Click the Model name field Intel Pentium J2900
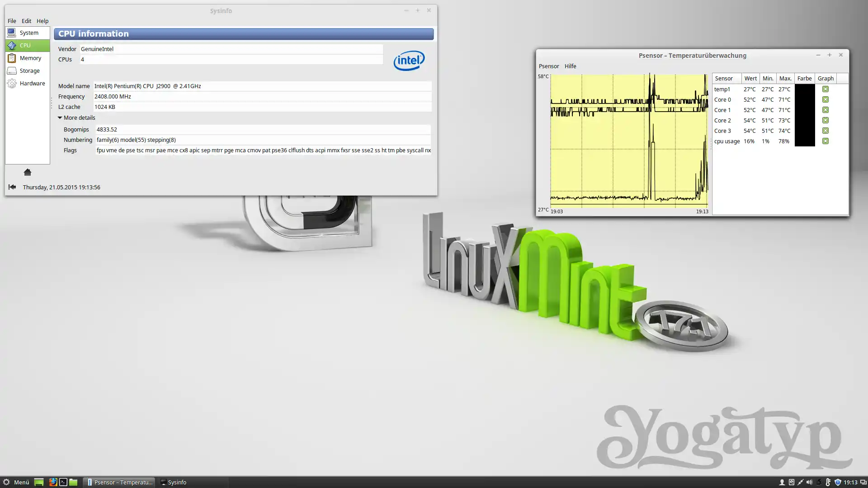The width and height of the screenshot is (868, 488). point(262,86)
